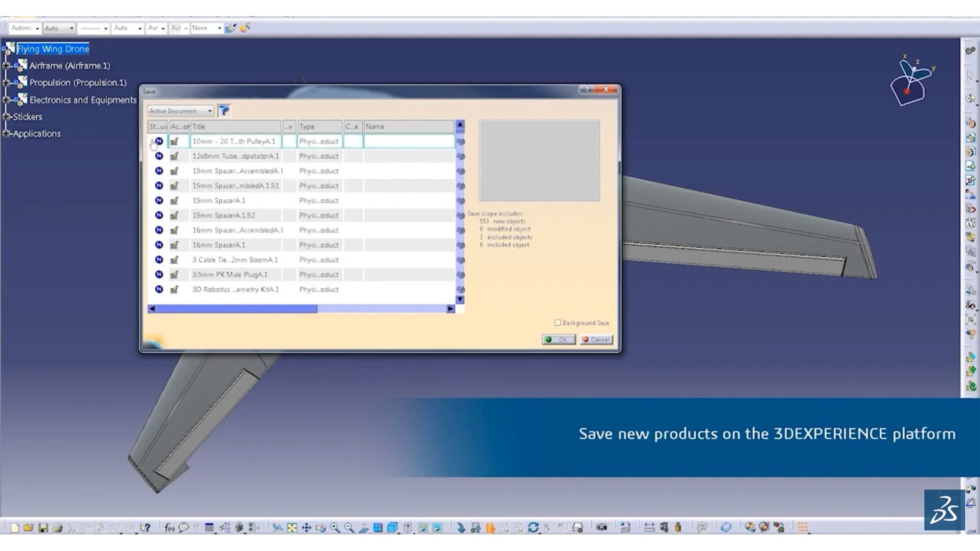Toggle action icon for 16mm SpacerA.1 row

174,245
